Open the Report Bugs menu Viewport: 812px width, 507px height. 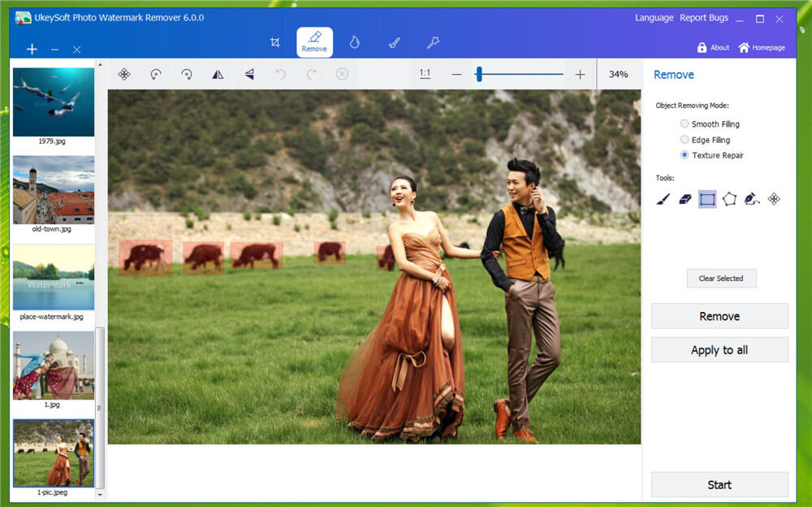pyautogui.click(x=703, y=18)
